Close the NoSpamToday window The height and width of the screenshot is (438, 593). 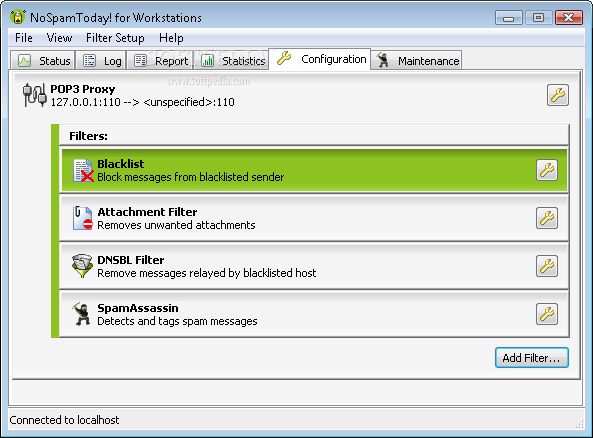pos(568,18)
